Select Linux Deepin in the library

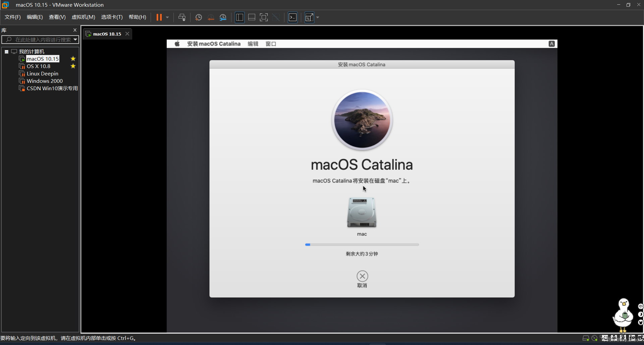point(43,73)
